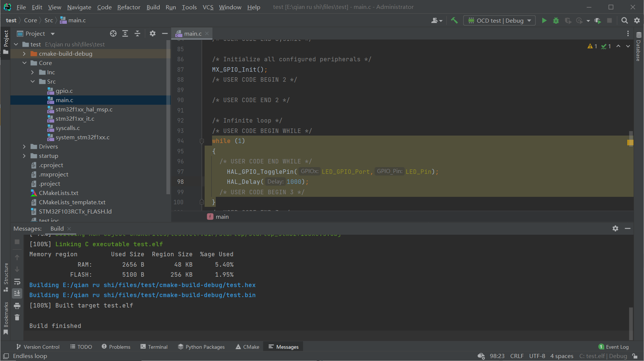Run the OCD test configuration
644x361 pixels.
click(544, 20)
